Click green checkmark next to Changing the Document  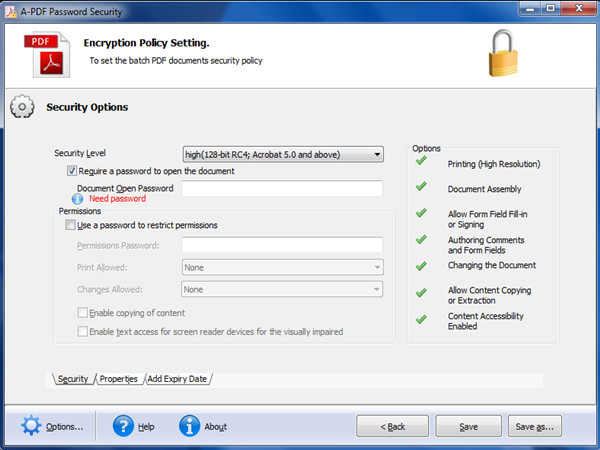[421, 266]
